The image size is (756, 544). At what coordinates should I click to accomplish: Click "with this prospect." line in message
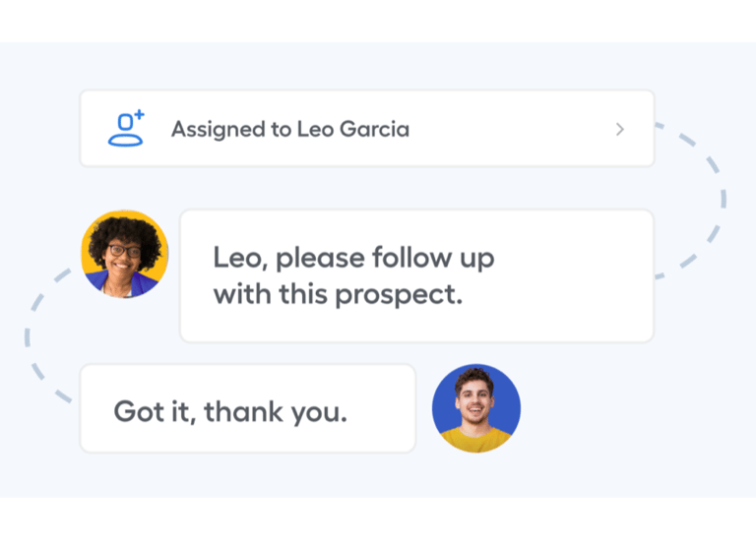[338, 294]
